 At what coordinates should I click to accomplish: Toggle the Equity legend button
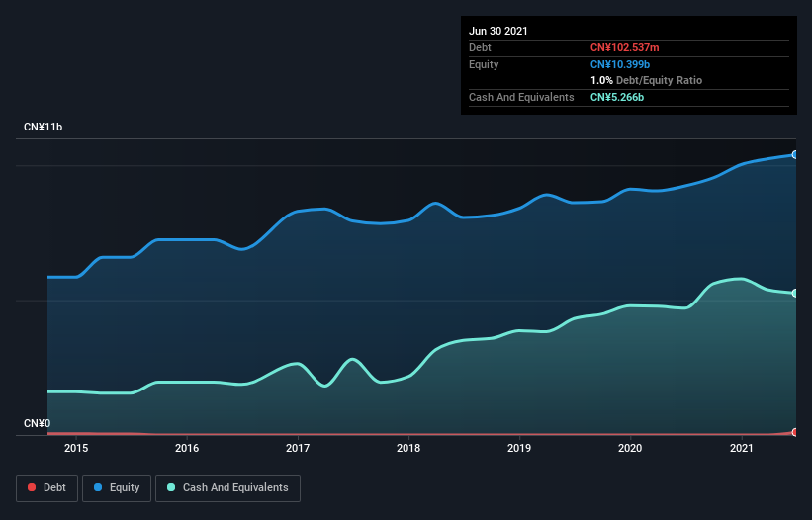click(117, 488)
